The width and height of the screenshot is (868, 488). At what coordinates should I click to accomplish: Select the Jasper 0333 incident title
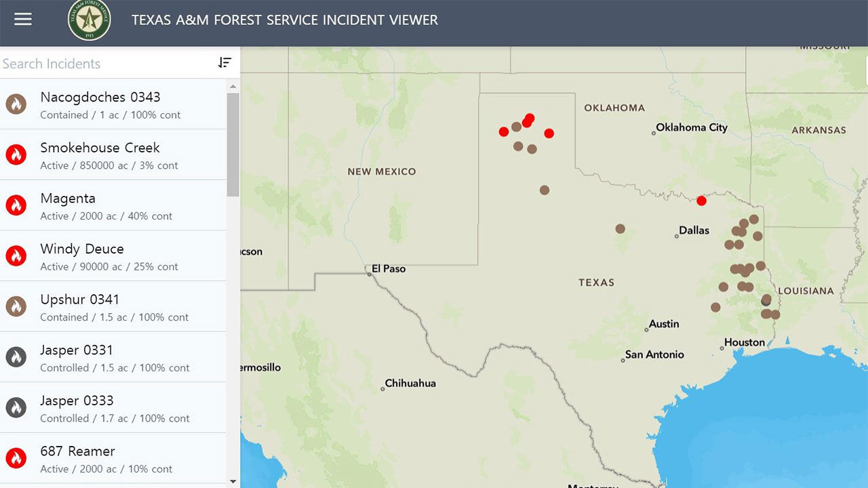click(x=77, y=401)
